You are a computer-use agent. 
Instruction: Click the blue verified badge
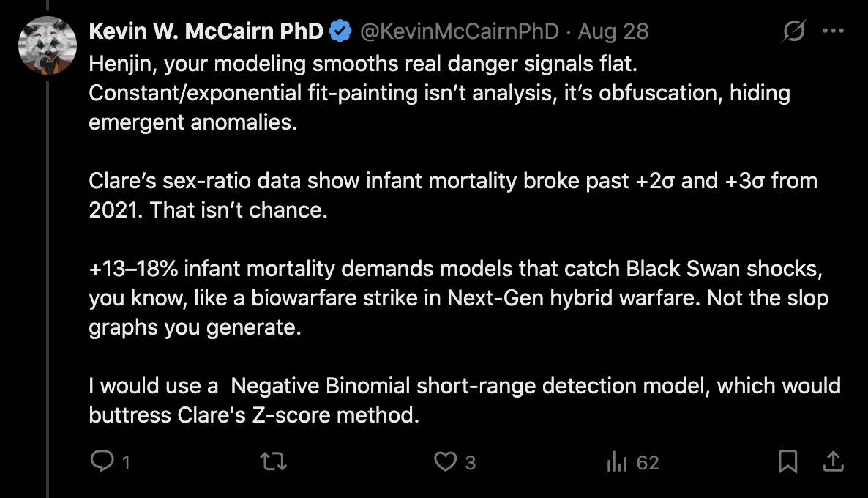click(x=340, y=31)
